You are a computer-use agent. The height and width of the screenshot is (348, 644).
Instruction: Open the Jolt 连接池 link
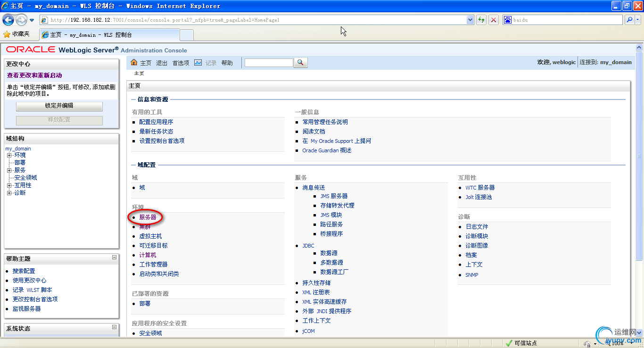pyautogui.click(x=479, y=197)
